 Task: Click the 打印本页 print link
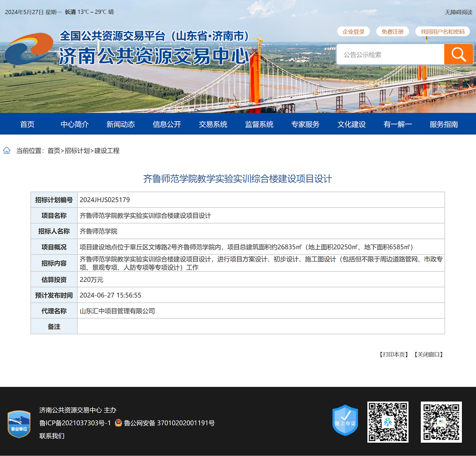pos(394,354)
